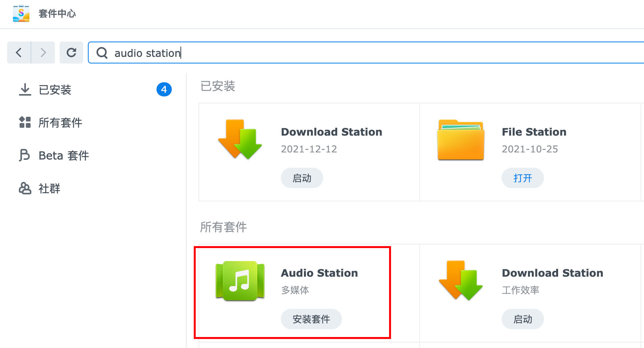Click the Beta 套件 sidebar icon

click(x=25, y=156)
